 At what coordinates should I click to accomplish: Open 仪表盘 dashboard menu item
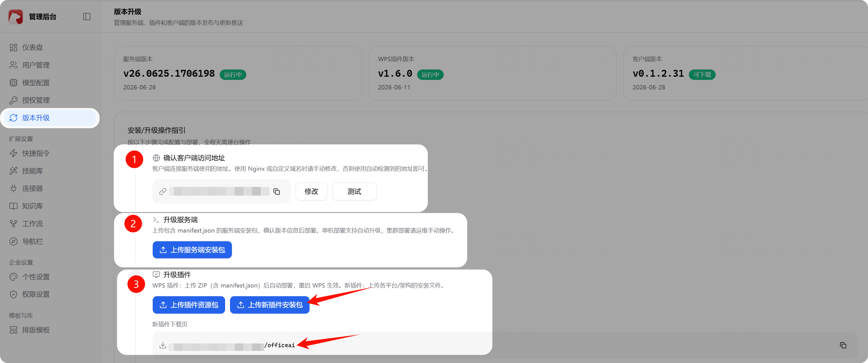click(x=50, y=48)
